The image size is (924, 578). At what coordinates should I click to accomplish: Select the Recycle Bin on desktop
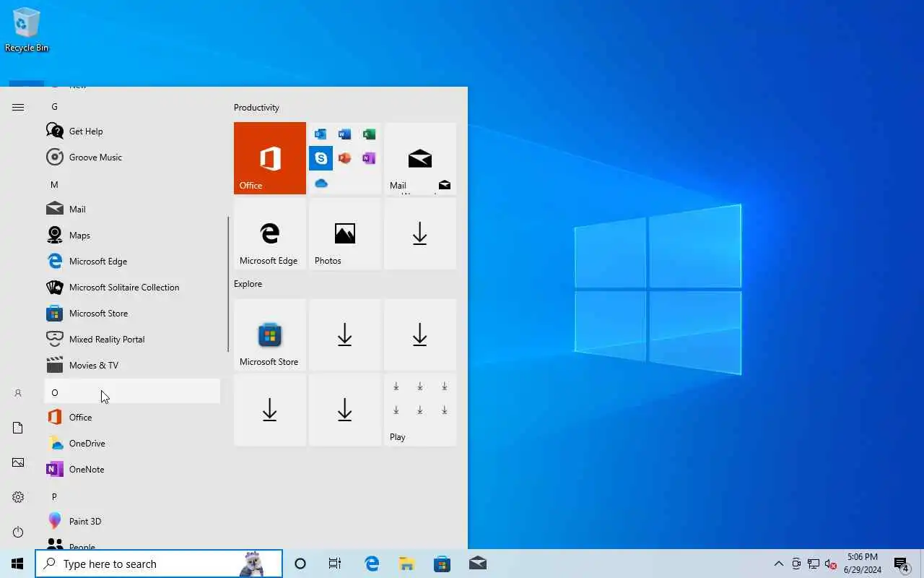click(27, 30)
